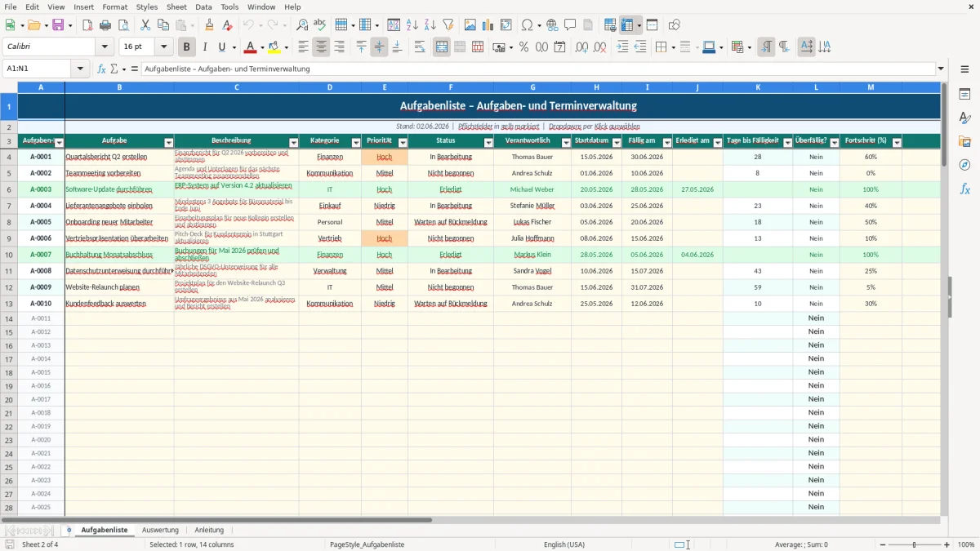Viewport: 980px width, 551px height.
Task: Export directly as PDF
Action: pos(88,25)
